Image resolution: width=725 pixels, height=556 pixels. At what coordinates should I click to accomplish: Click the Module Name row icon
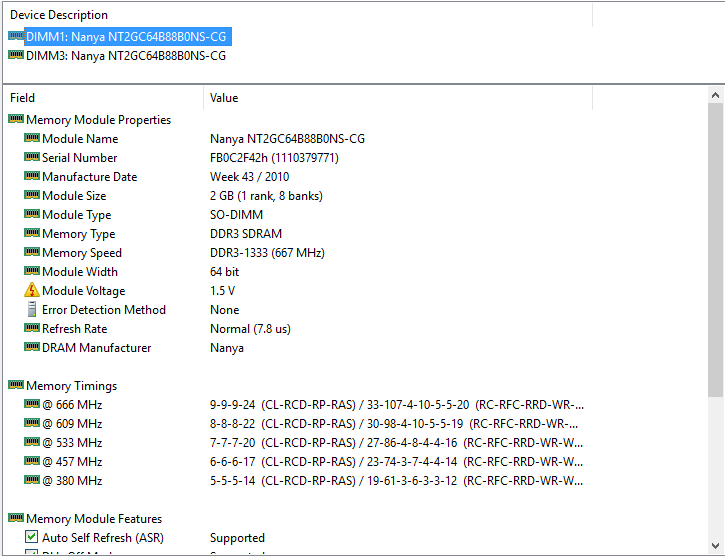31,138
